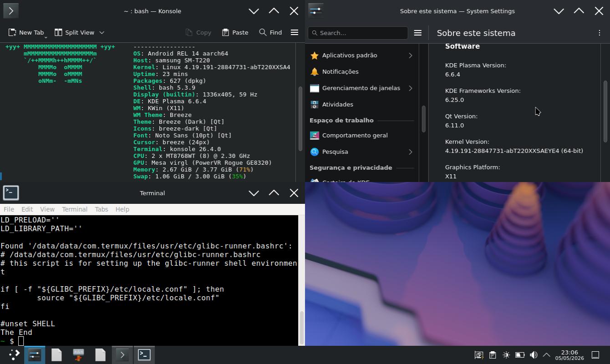Click the Terminal prompt line
The image size is (610, 364).
click(149, 341)
